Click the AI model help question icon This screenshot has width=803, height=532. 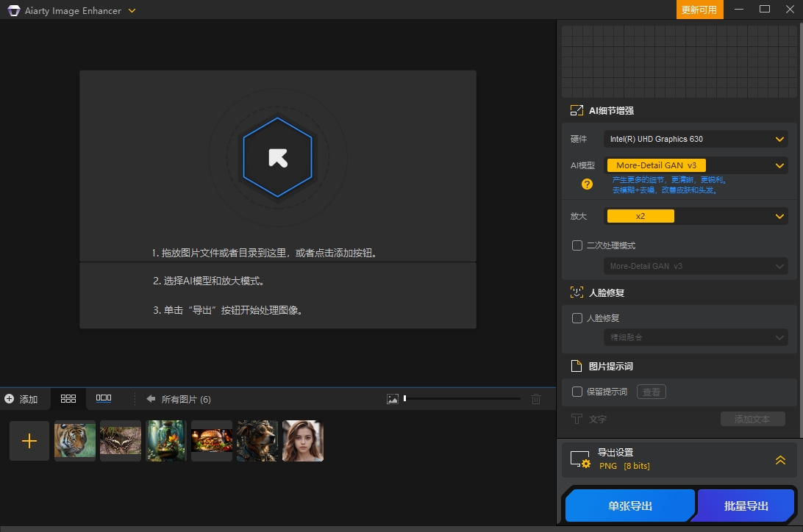pos(587,184)
